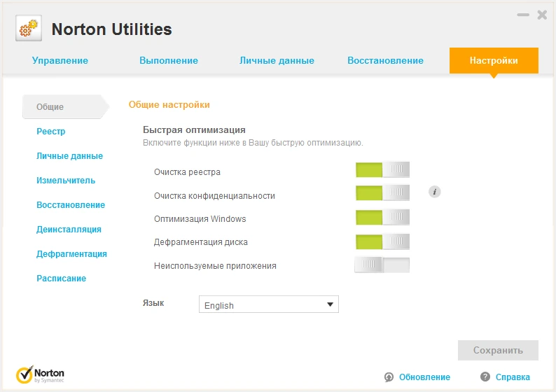Select Измельчитель in the sidebar

tap(66, 181)
